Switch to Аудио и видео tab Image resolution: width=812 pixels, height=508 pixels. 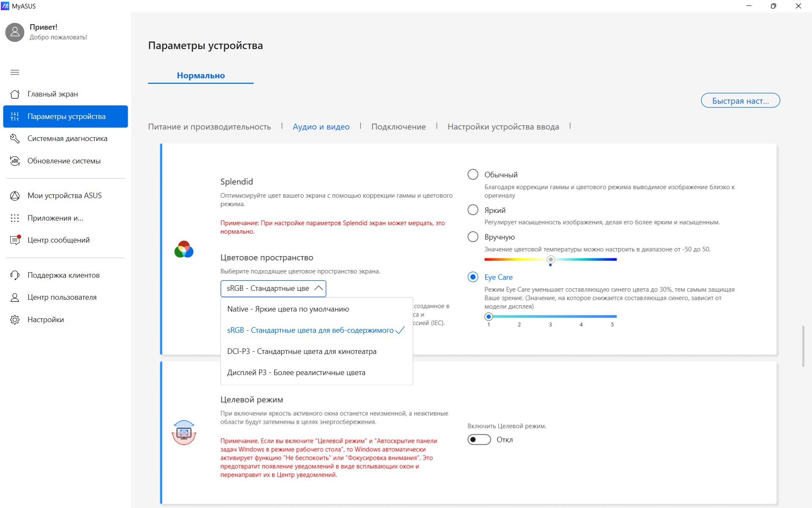click(x=321, y=127)
